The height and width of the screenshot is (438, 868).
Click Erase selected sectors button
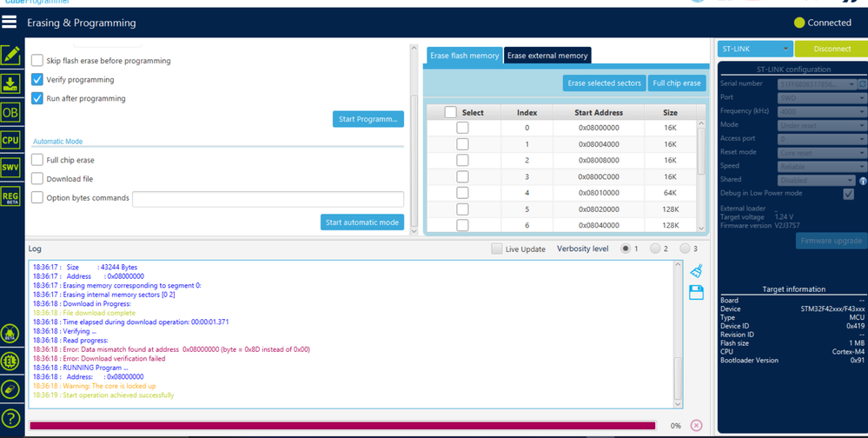[x=604, y=83]
